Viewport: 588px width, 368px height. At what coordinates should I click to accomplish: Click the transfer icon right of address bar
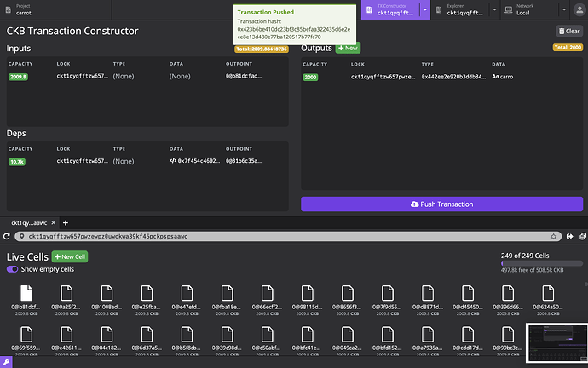pyautogui.click(x=569, y=237)
